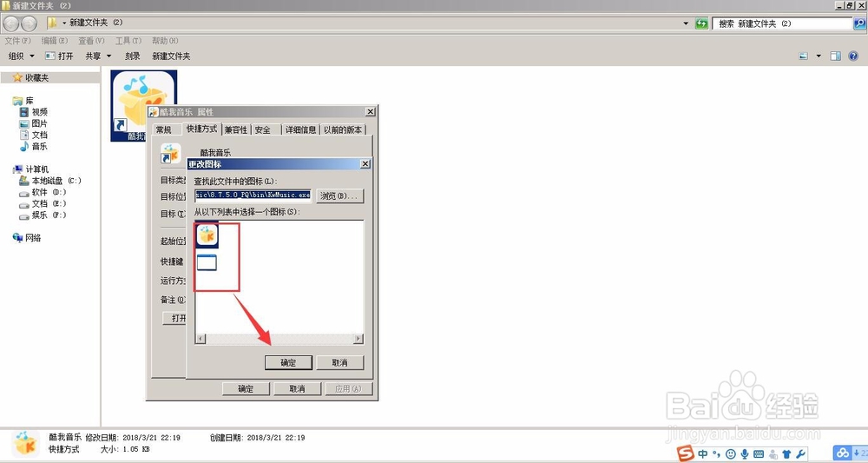Viewport: 868px width, 463px height.
Task: Open the 查看(V) menu
Action: (x=91, y=41)
